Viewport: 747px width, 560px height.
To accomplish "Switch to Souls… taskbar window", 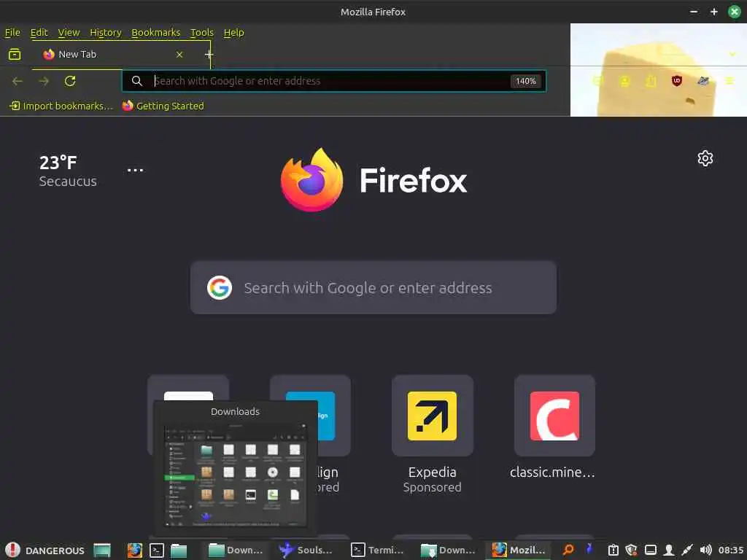I will tap(306, 550).
